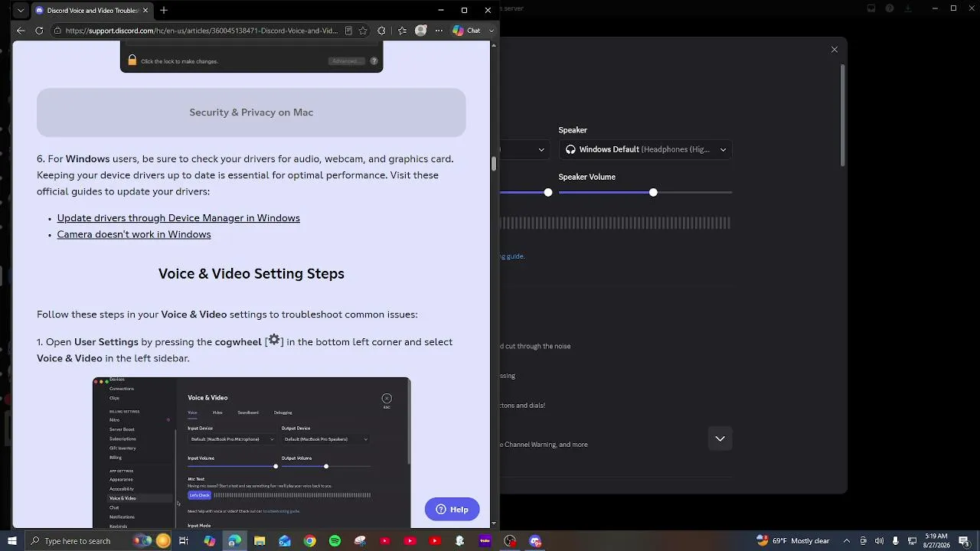The height and width of the screenshot is (551, 980).
Task: Open the Meet Now camera tray icon
Action: click(863, 541)
